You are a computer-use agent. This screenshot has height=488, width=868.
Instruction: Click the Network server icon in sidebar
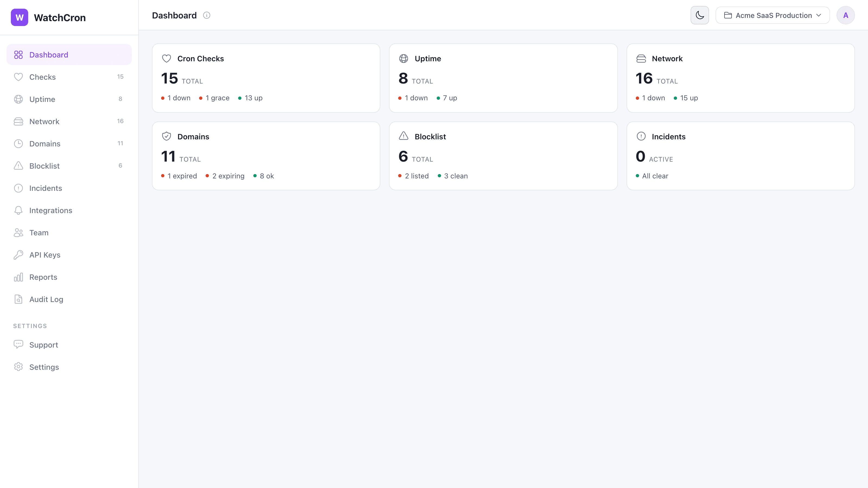(x=18, y=121)
